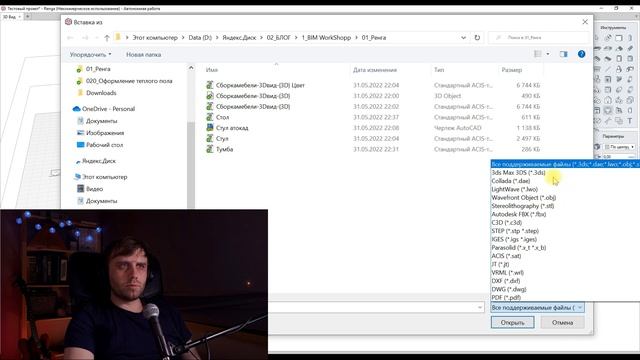Select file Стол

pos(222,117)
